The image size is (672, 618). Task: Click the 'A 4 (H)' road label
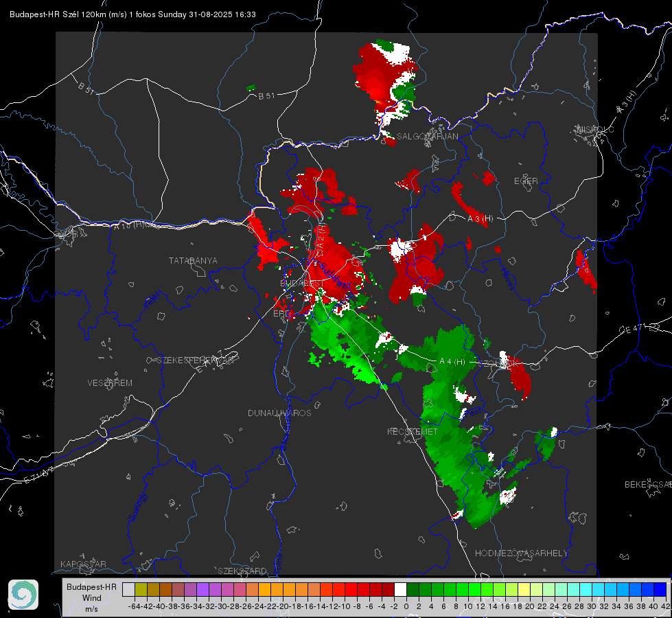click(452, 362)
